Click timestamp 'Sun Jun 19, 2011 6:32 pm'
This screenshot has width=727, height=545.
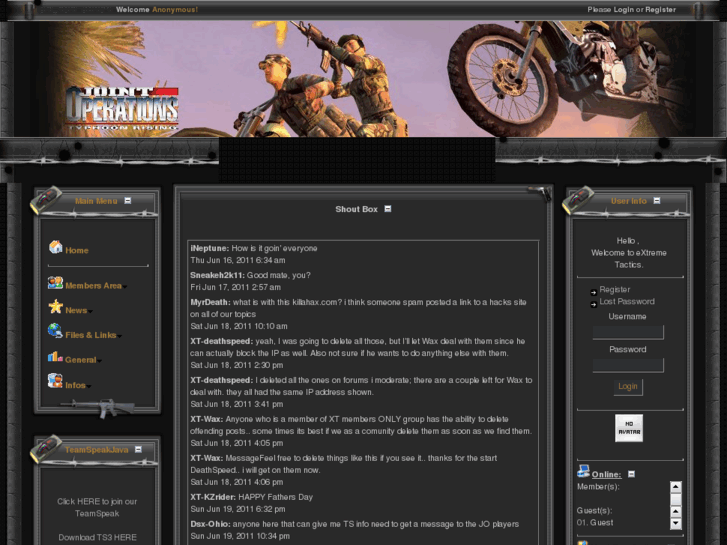(x=238, y=509)
